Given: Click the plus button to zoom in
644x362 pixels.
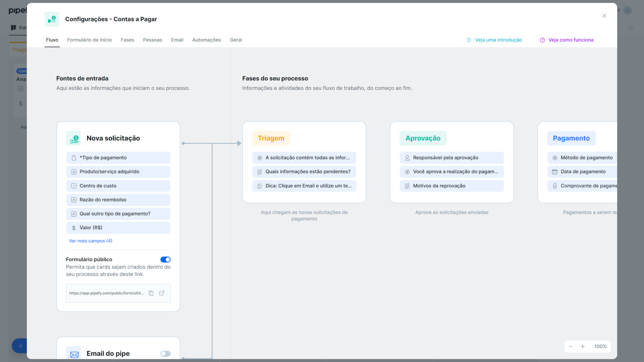Looking at the screenshot, I should (x=583, y=346).
